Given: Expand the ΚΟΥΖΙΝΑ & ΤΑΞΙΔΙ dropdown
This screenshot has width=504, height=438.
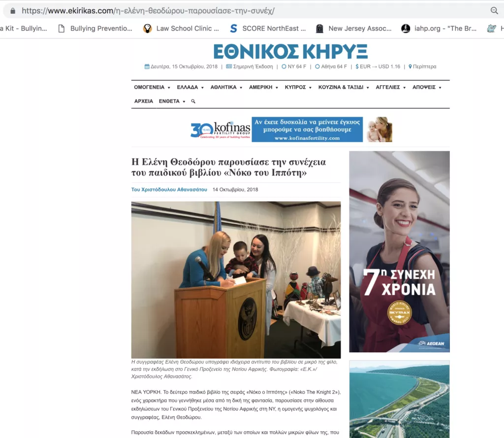Looking at the screenshot, I should point(344,87).
